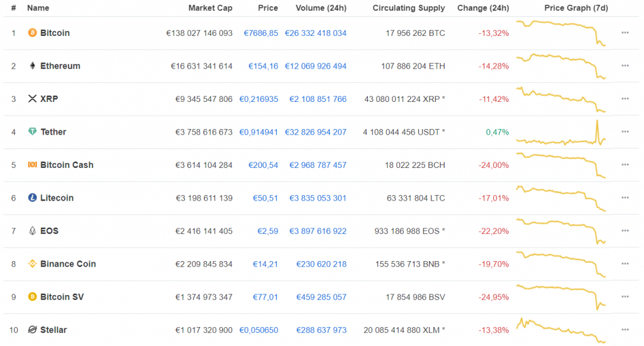This screenshot has height=346, width=644.
Task: Click Bitcoin Cash change -24,00%
Action: pyautogui.click(x=494, y=165)
